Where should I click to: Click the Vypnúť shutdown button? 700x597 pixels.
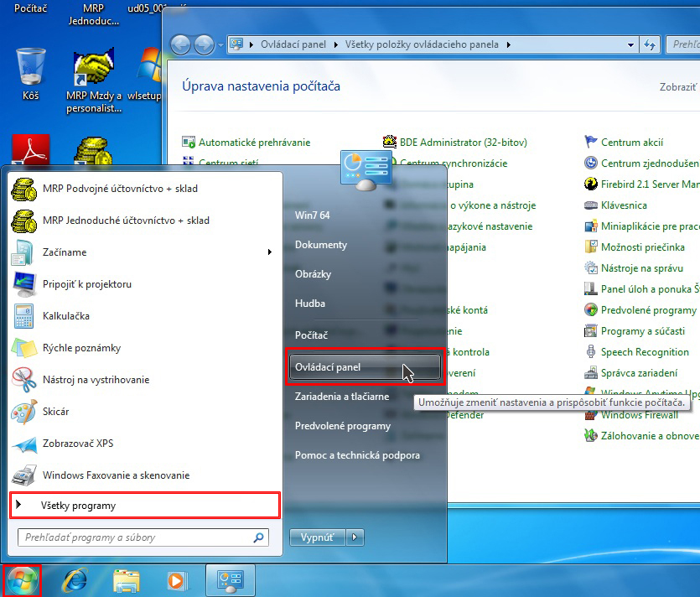[318, 537]
